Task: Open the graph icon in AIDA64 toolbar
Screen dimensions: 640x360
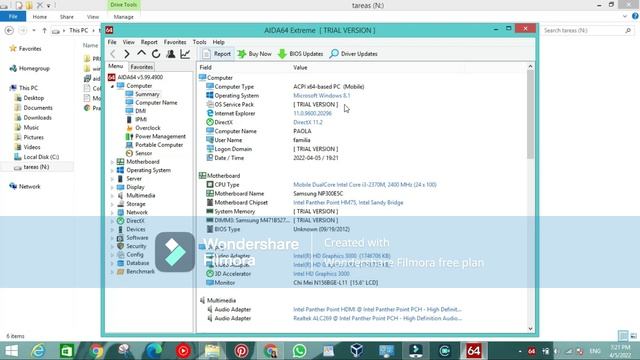Action: (185, 54)
